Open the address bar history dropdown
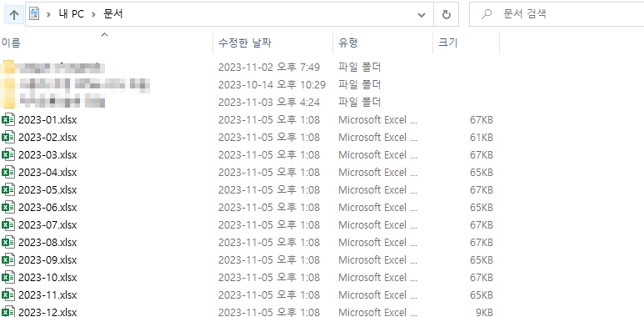The image size is (644, 317). (422, 15)
